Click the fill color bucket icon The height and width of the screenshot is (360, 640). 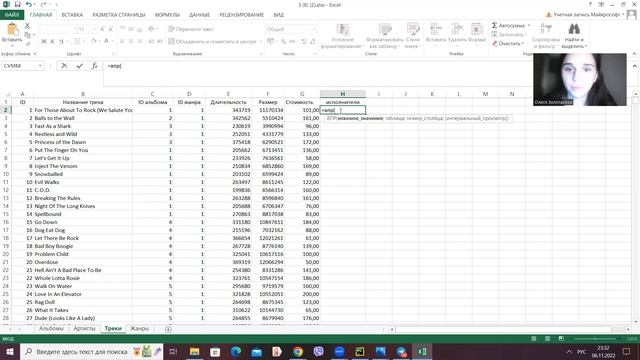coord(93,41)
